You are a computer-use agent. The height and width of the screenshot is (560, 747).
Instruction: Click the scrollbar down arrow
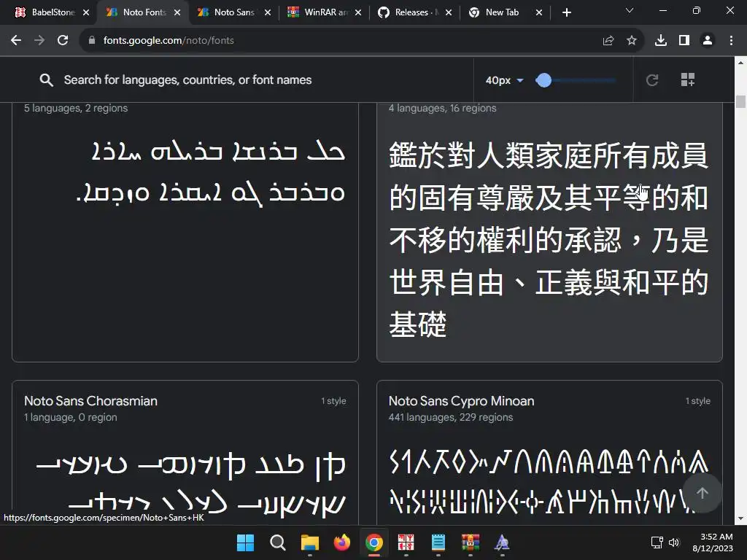pos(740,519)
